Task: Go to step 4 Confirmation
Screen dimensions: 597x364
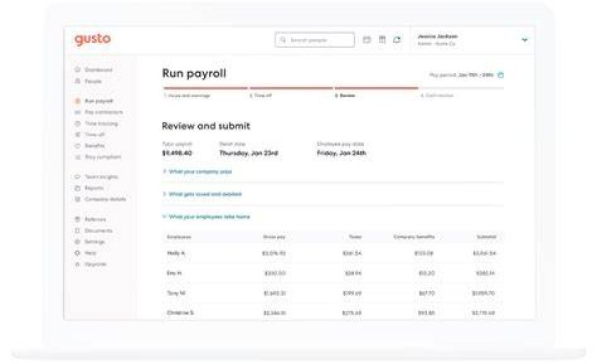Action: [437, 95]
